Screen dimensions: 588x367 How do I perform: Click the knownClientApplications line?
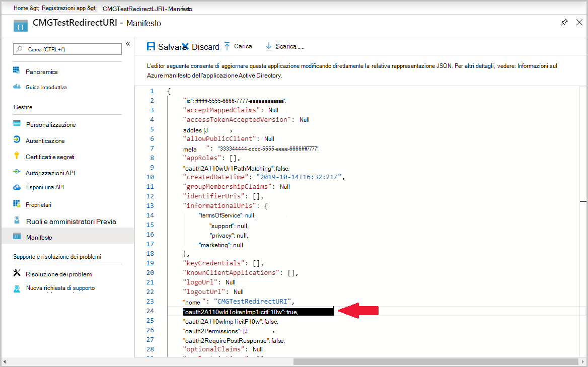tap(241, 273)
